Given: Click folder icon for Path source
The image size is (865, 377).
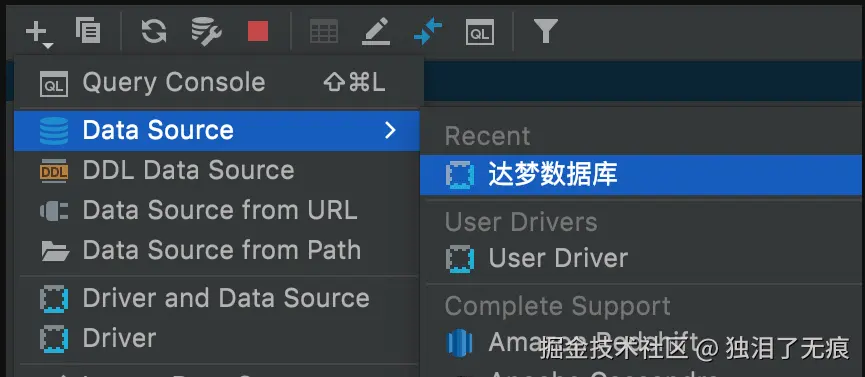Looking at the screenshot, I should click(55, 251).
